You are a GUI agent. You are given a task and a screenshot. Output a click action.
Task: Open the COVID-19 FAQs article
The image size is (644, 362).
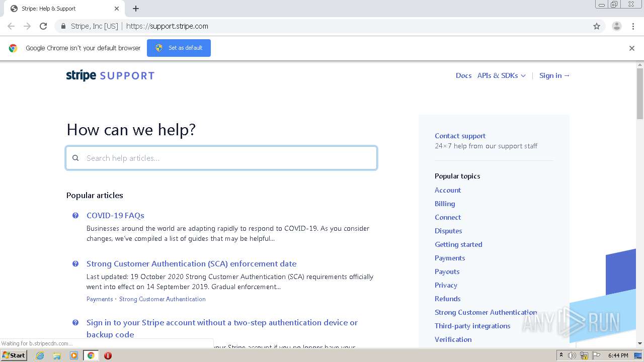115,215
